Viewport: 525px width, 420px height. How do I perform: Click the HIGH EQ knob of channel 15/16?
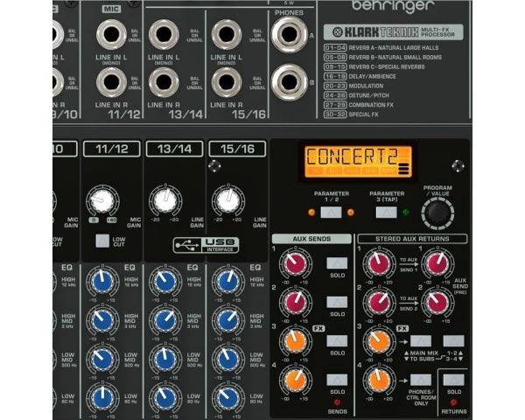228,282
